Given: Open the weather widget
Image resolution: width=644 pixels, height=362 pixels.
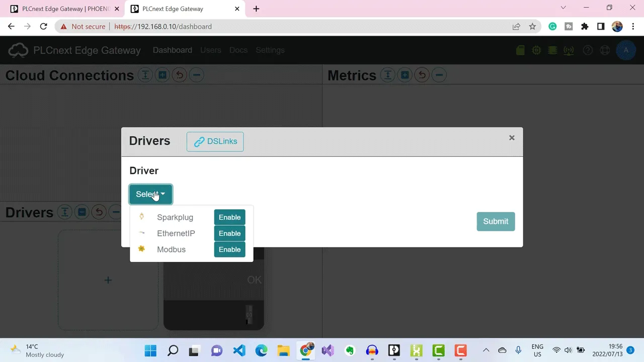Looking at the screenshot, I should coord(37,350).
